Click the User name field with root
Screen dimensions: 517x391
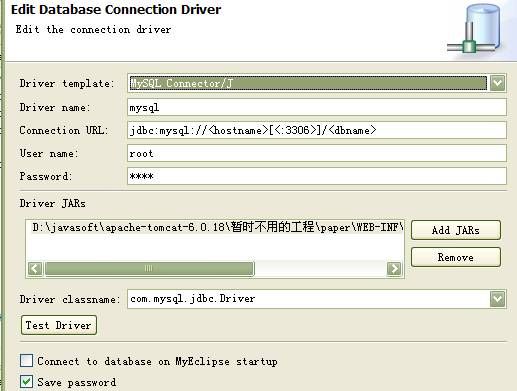pyautogui.click(x=317, y=153)
